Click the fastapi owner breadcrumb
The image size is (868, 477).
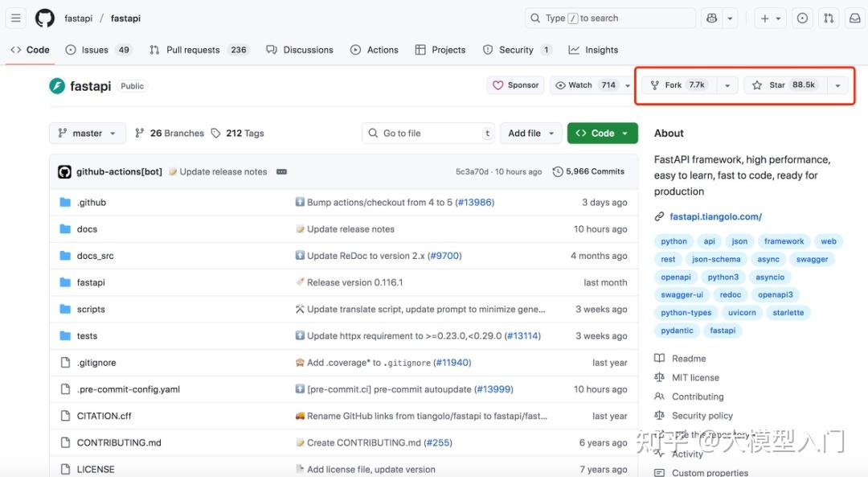click(x=79, y=19)
